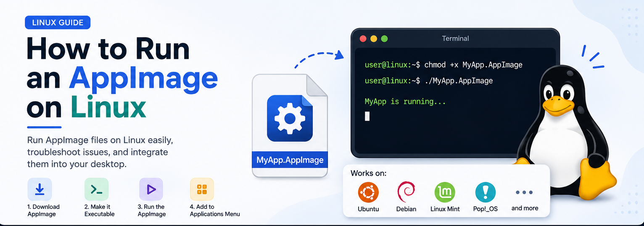Viewport: 644px width, 226px height.
Task: Click the LINUX GUIDE badge
Action: coord(58,22)
